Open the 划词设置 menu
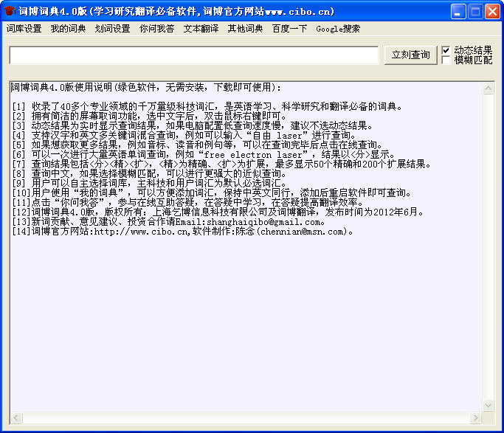The height and width of the screenshot is (433, 504). [x=112, y=29]
